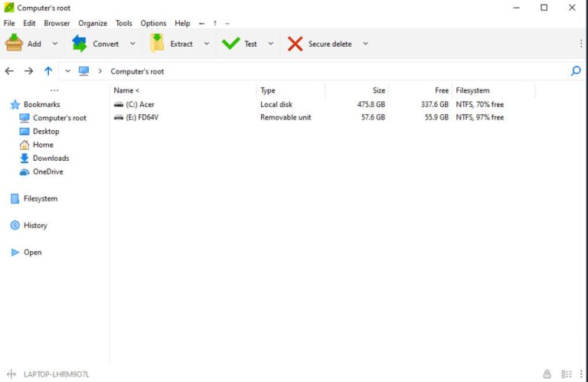Image resolution: width=588 pixels, height=382 pixels.
Task: Click the sidebar three-dots options
Action: coord(54,90)
